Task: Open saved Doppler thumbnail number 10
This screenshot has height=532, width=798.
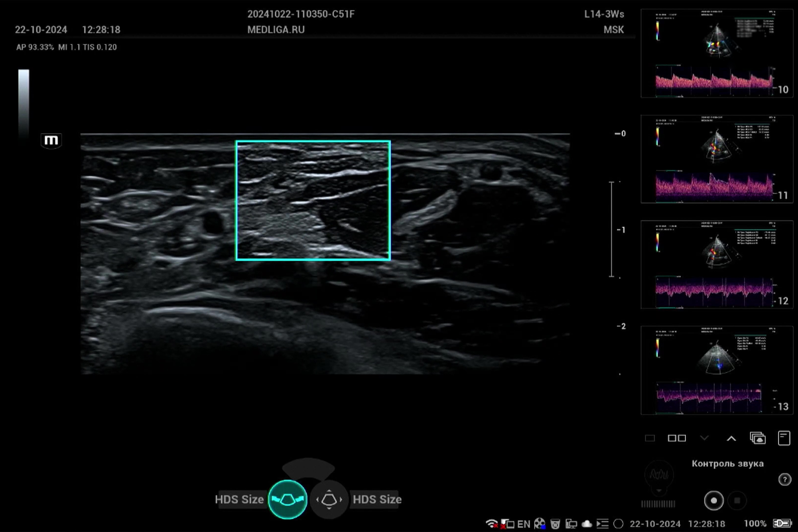Action: click(x=717, y=53)
